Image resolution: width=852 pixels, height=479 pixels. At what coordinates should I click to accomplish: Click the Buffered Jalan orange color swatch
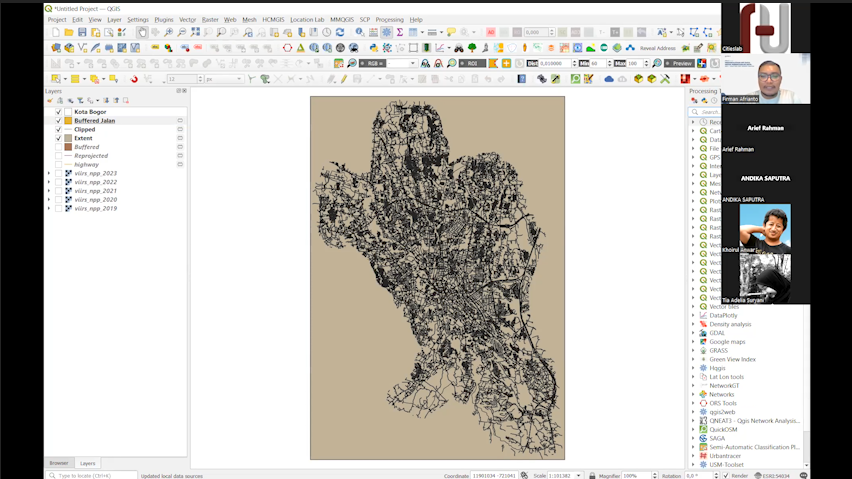point(68,121)
